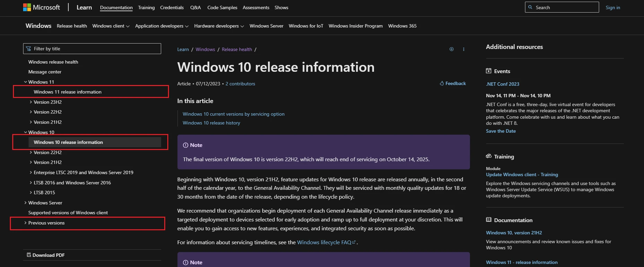Select Supported versions of Windows client

68,213
